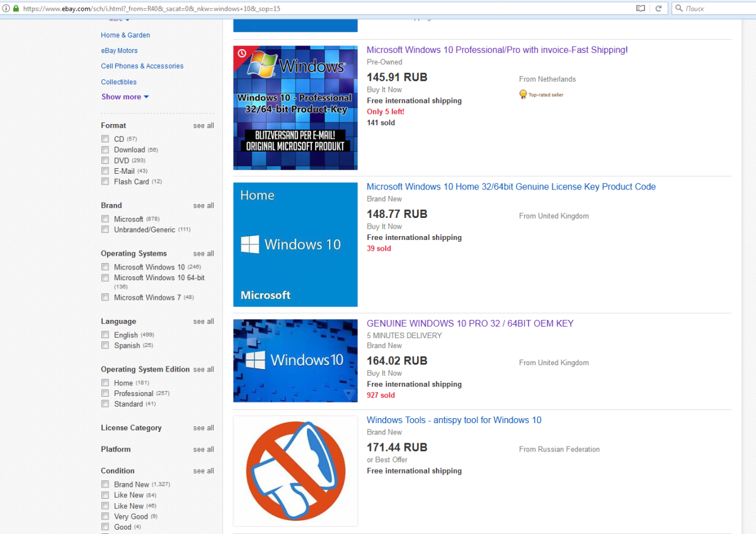Select the Microsoft Windows 10 (246) checkbox
Viewport: 756px width, 534px height.
coord(105,266)
